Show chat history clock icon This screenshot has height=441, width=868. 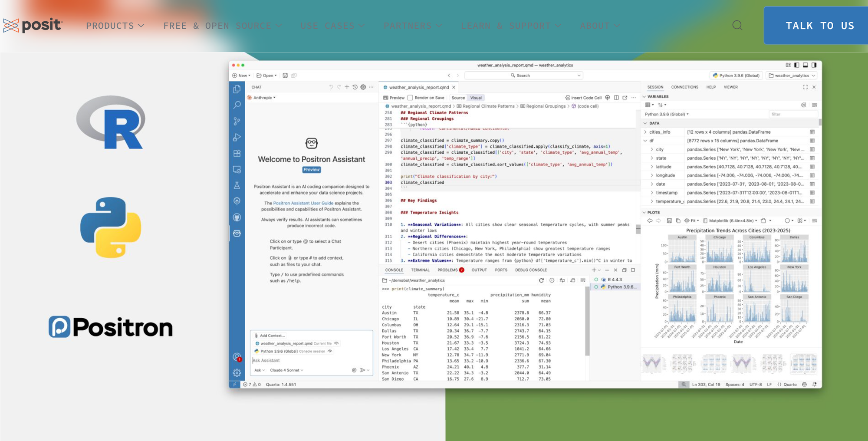pyautogui.click(x=355, y=87)
